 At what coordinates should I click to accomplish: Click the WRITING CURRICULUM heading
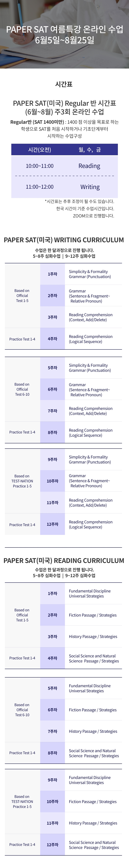pos(64,240)
